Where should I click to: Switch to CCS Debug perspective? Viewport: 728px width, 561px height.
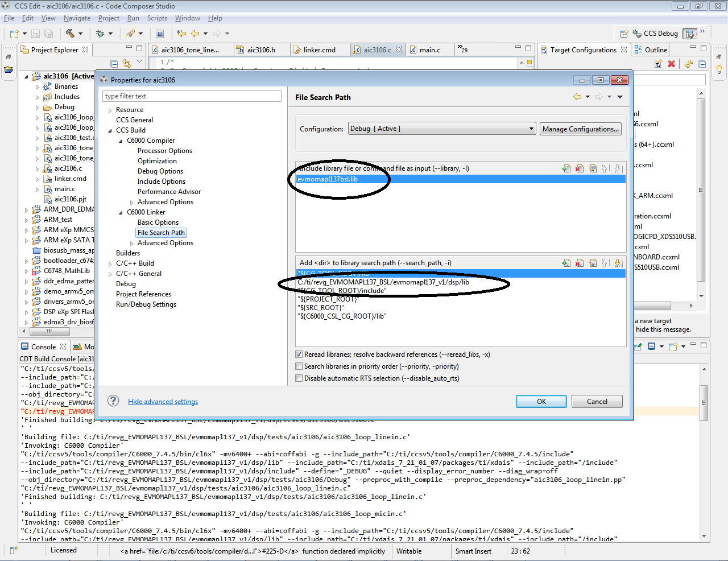tap(655, 34)
